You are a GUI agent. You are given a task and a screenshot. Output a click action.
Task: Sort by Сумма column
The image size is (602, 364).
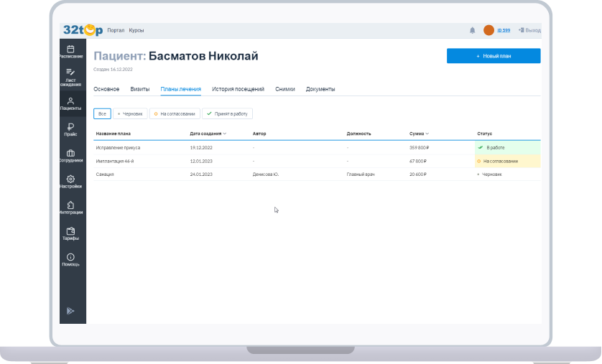tap(419, 134)
